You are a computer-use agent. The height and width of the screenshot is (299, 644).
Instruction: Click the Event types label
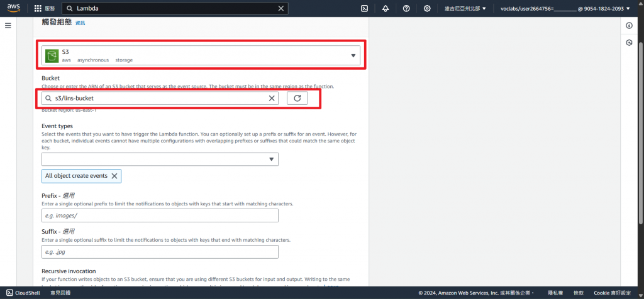[57, 126]
